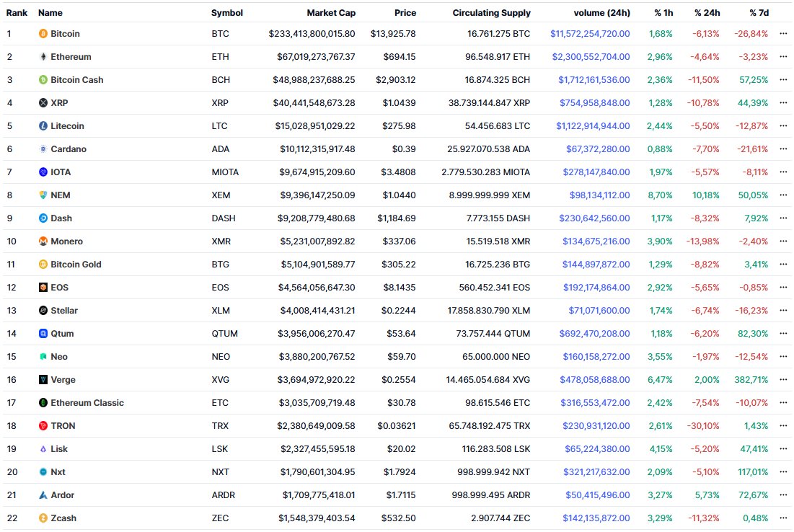
Task: Open Nxt volume link $321,217,632.00
Action: [596, 471]
